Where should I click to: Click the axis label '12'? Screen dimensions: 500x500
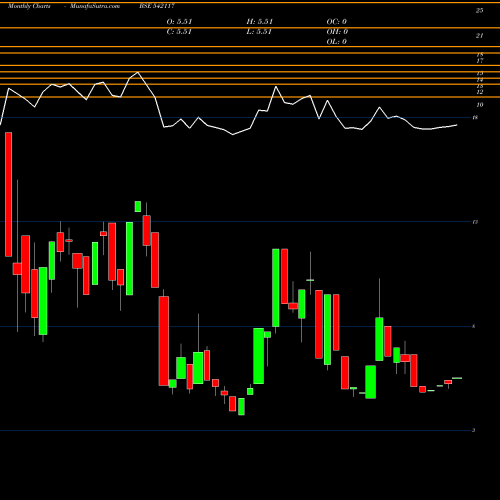tap(480, 92)
